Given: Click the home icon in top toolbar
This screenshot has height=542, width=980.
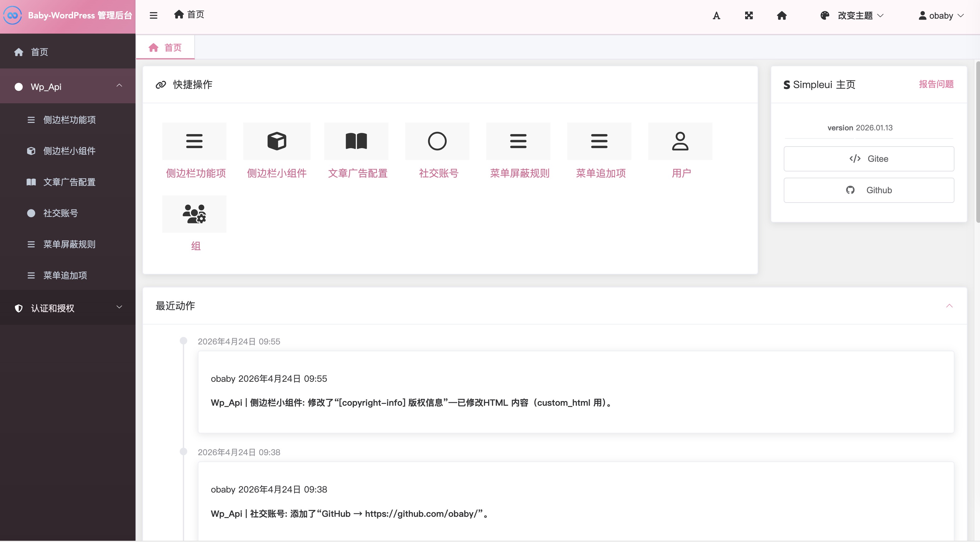Looking at the screenshot, I should click(781, 16).
